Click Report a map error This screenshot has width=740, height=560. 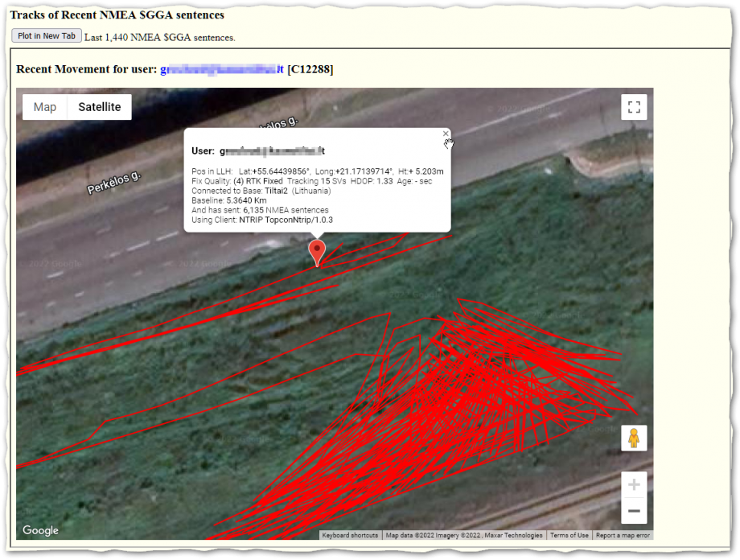point(623,535)
